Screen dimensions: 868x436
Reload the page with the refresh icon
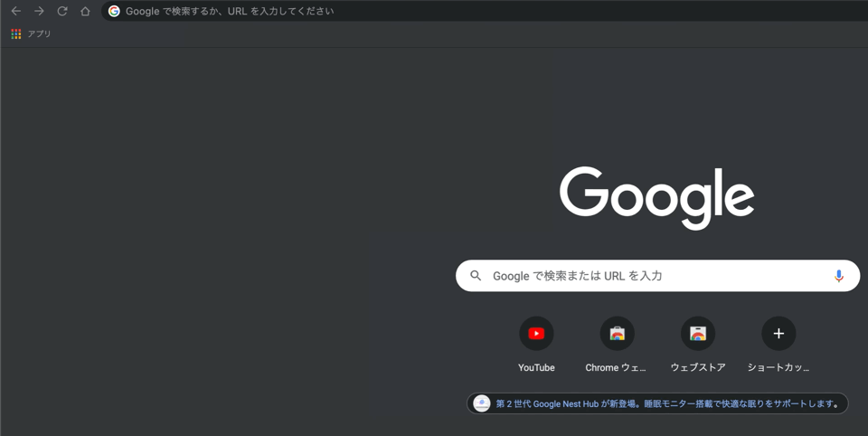[x=62, y=11]
